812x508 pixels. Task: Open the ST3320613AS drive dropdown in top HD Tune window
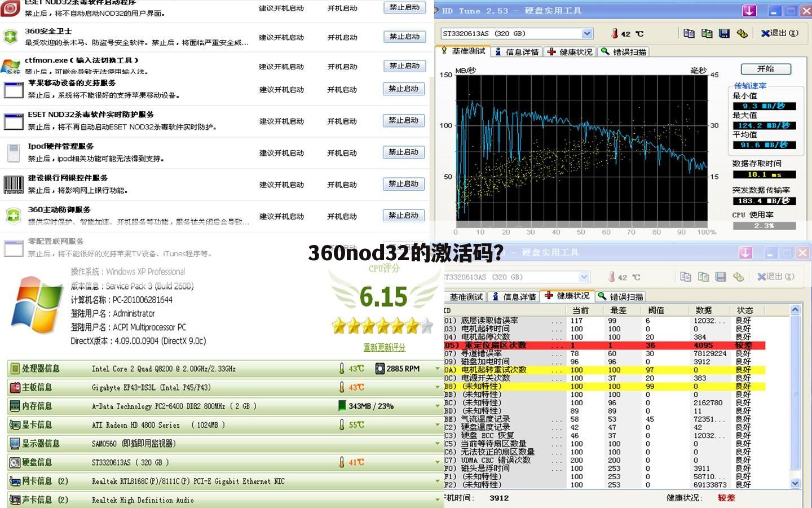(587, 34)
